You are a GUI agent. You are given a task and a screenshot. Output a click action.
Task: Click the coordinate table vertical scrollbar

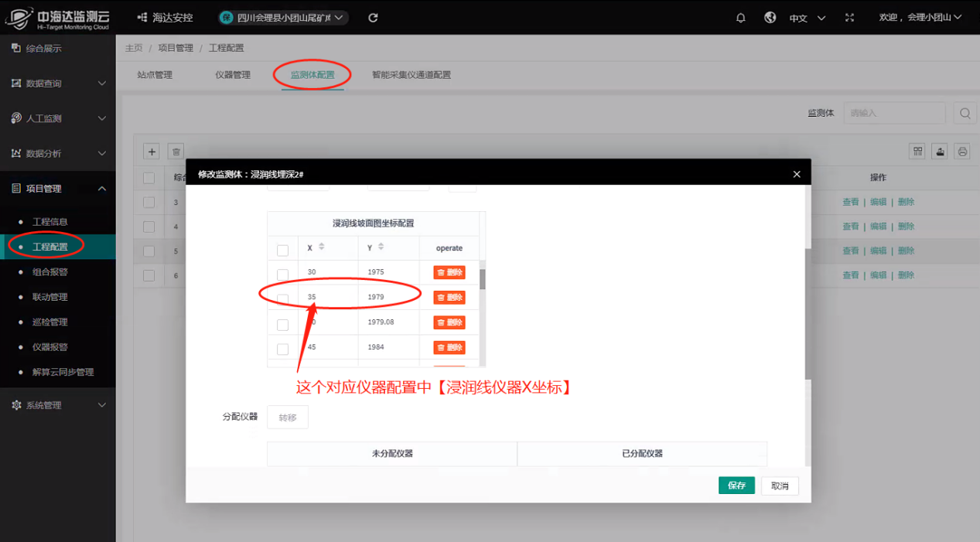[x=483, y=278]
